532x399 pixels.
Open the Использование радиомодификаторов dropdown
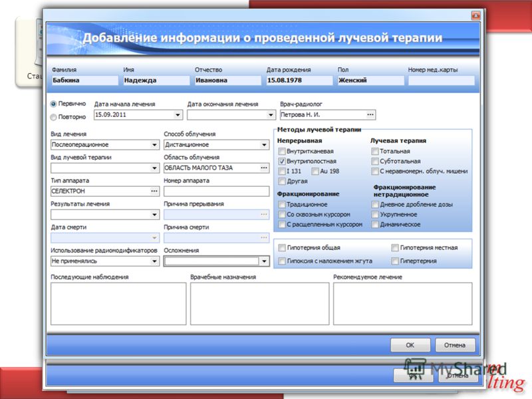click(x=154, y=261)
